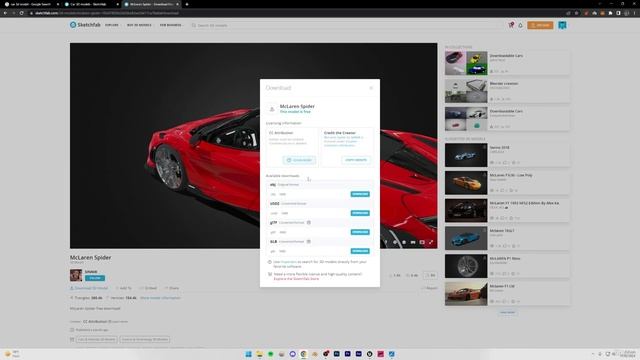Open the Explore the Sketchfab Store link

(x=296, y=279)
